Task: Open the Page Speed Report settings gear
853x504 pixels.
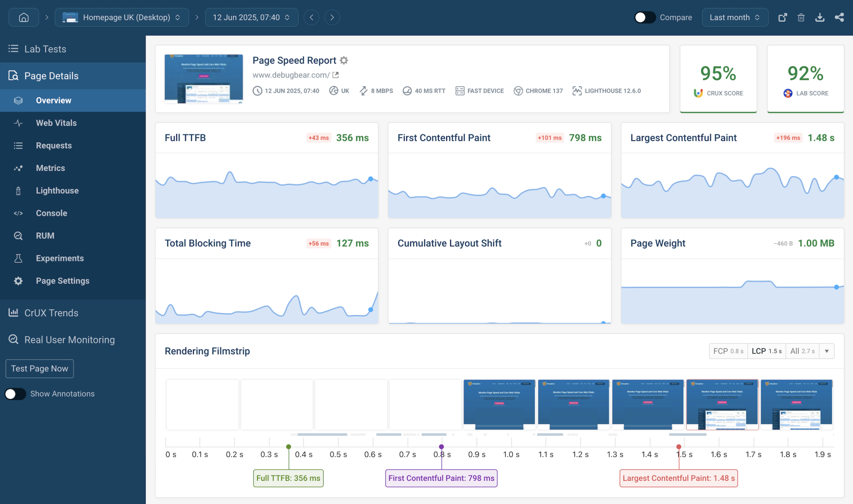Action: 344,60
